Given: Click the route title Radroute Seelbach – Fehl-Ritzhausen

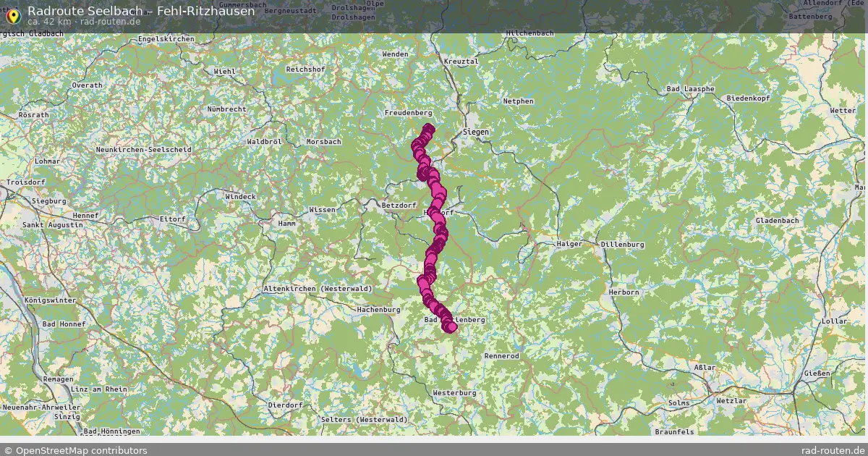Looking at the screenshot, I should point(141,11).
